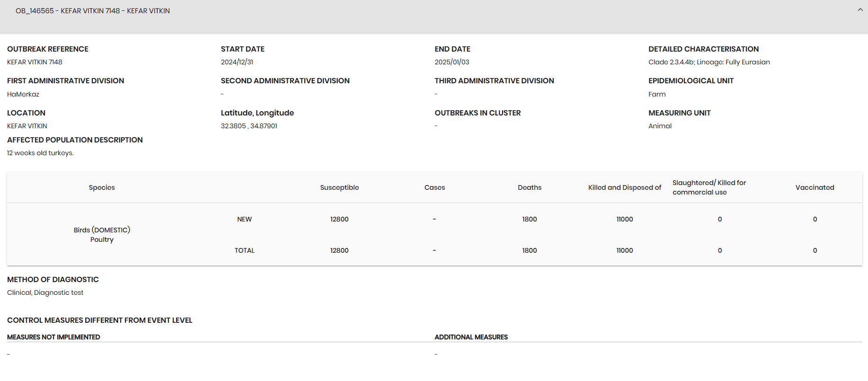Click the Slaughtered 0 value in TOTAL row
Viewport: 868px width, 381px height.
pos(720,250)
